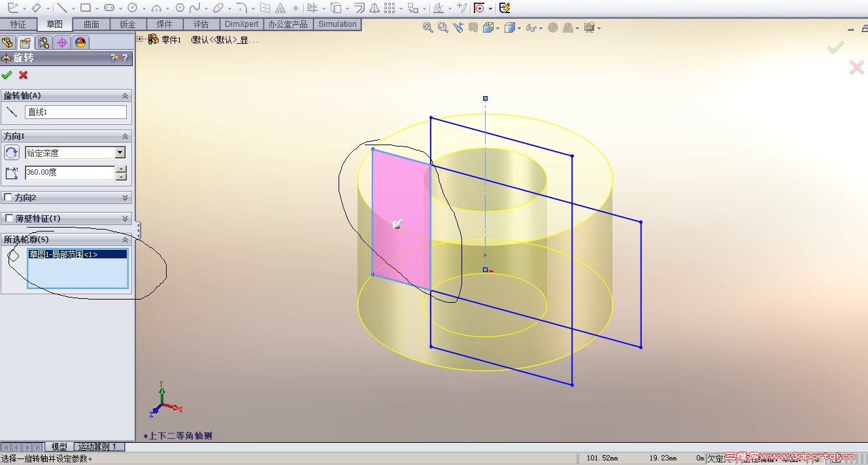Decrease angle with spinner down arrow
The height and width of the screenshot is (465, 868).
[121, 177]
